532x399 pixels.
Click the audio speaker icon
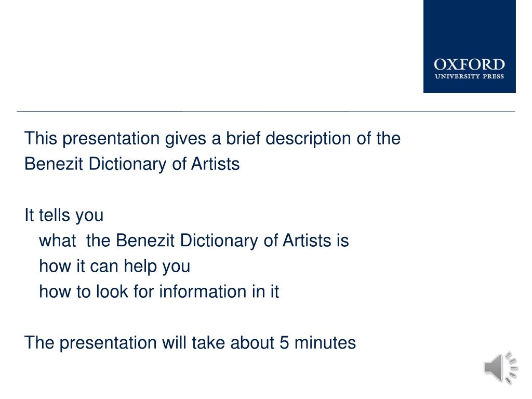500,368
